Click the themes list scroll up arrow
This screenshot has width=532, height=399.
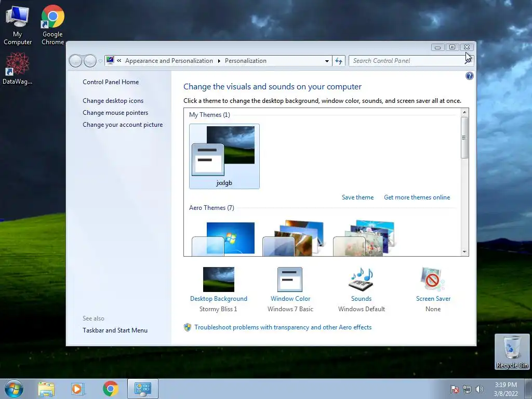pos(464,112)
